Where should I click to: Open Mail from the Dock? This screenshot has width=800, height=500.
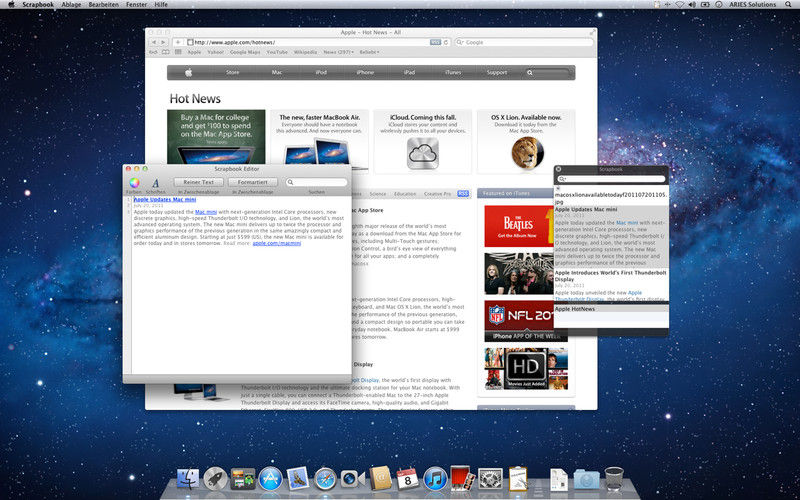click(x=297, y=479)
